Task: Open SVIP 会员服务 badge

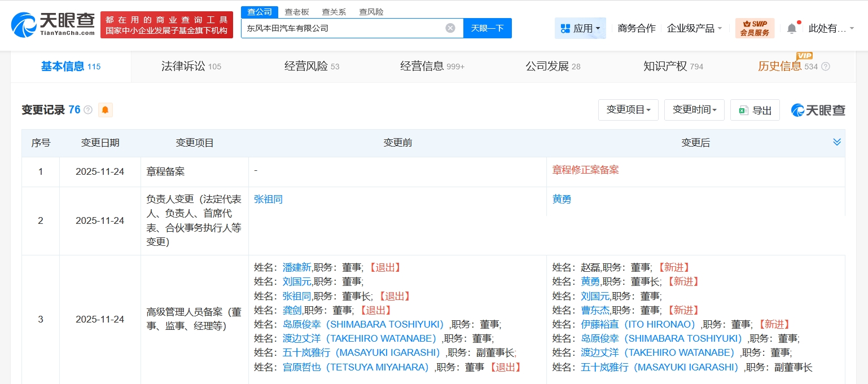Action: [x=755, y=28]
